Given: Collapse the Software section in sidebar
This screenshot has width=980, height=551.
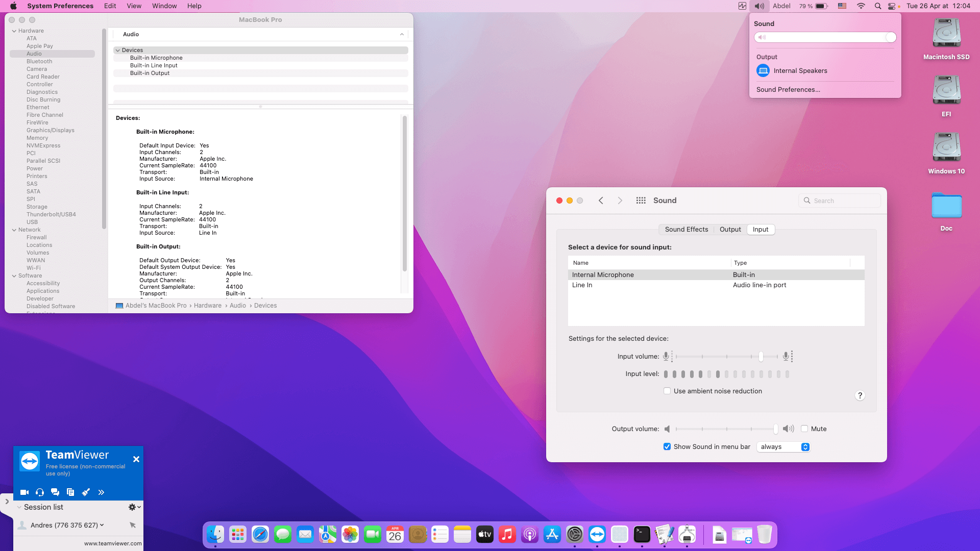Looking at the screenshot, I should coord(14,276).
